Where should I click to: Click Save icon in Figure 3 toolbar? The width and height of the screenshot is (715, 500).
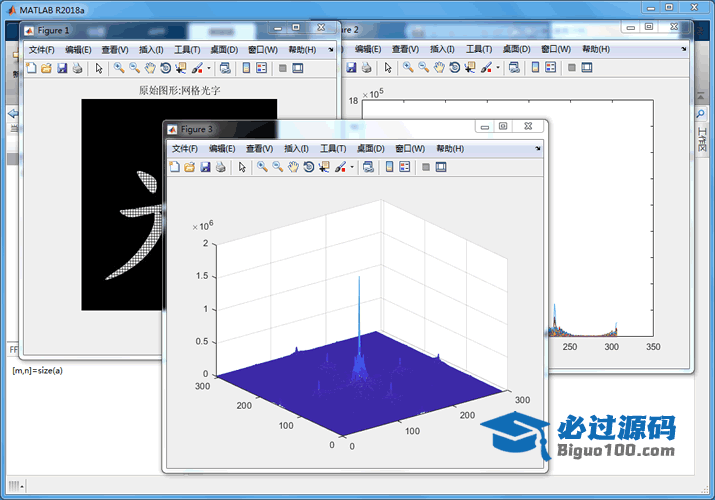click(x=205, y=167)
